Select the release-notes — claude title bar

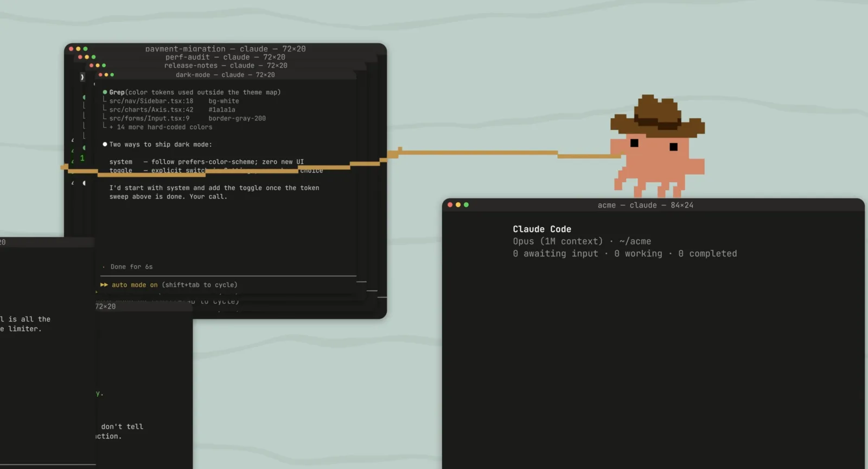(226, 66)
